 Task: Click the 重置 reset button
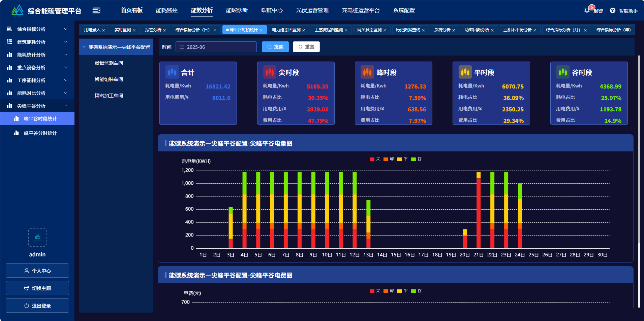(x=306, y=47)
